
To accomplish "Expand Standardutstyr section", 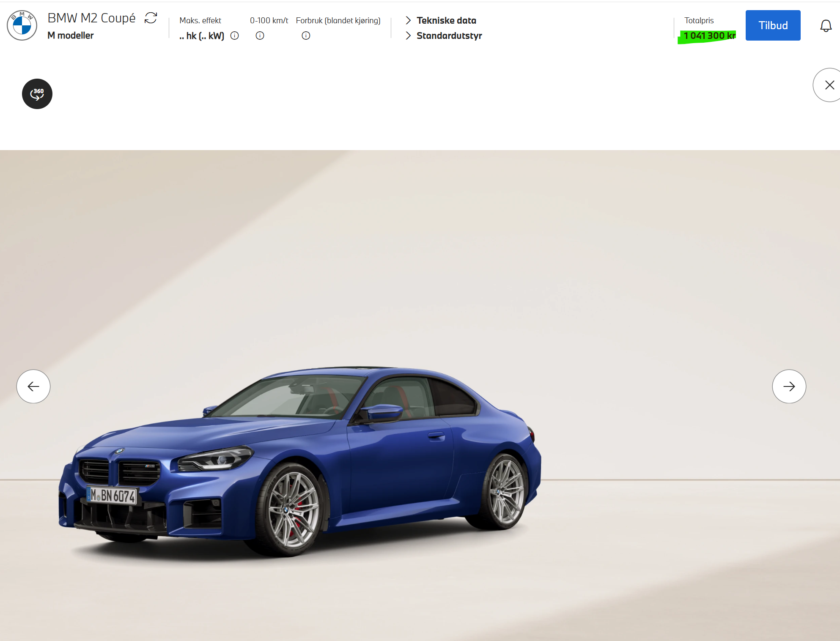I will 449,36.
